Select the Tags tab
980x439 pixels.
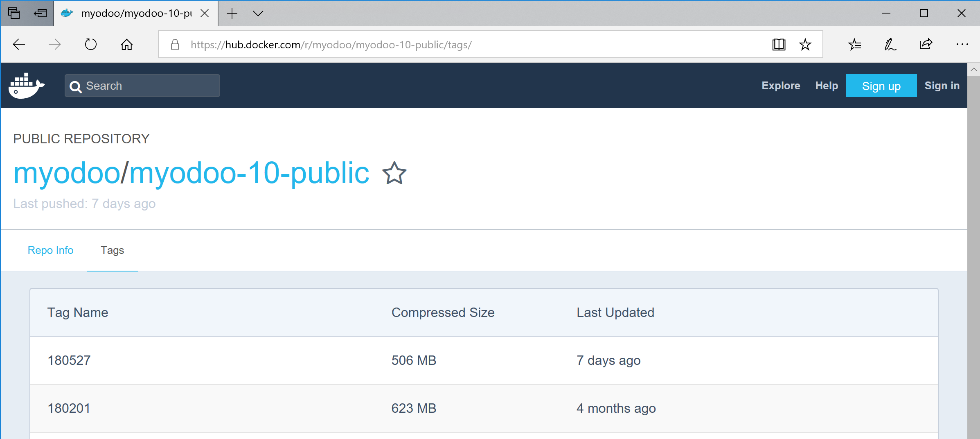click(112, 250)
